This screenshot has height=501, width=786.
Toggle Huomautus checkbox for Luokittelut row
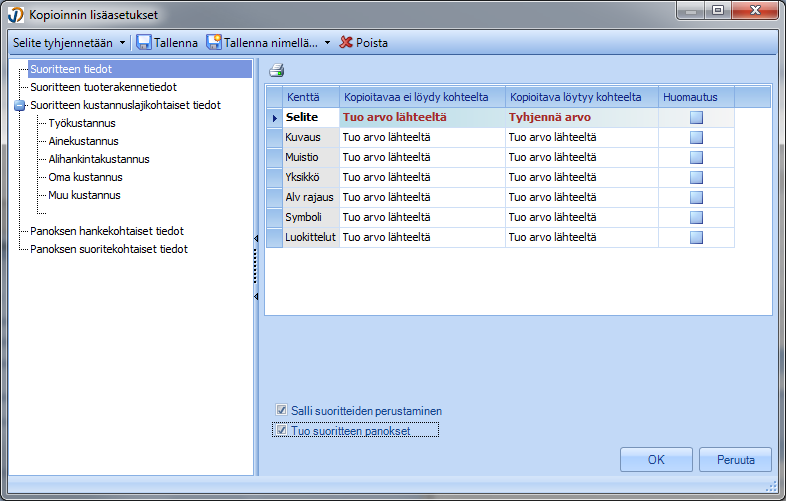[x=696, y=238]
